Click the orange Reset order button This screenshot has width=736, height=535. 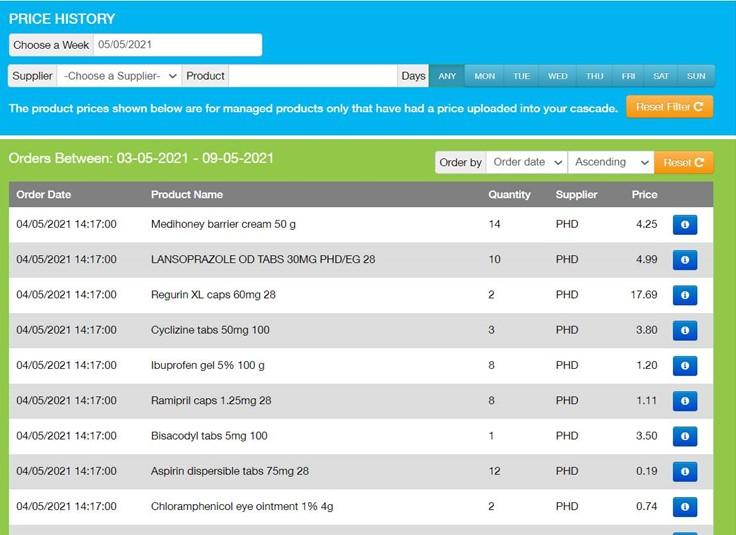[x=684, y=162]
